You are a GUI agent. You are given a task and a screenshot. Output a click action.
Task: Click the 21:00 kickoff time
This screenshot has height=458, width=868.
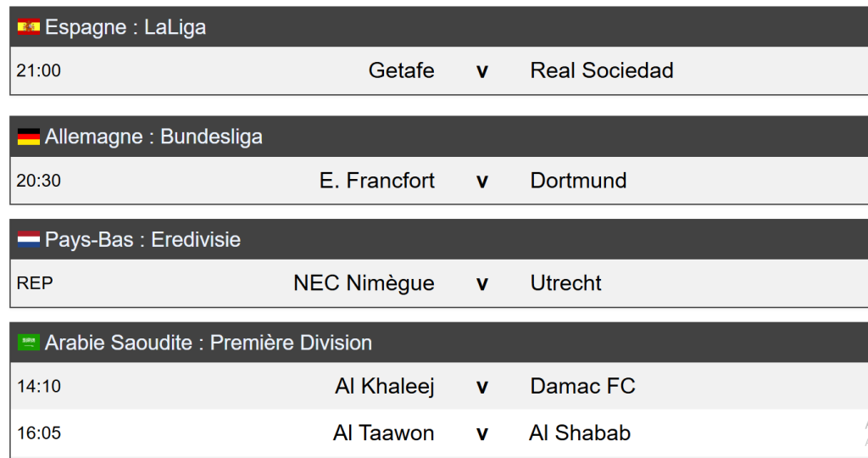pyautogui.click(x=39, y=70)
